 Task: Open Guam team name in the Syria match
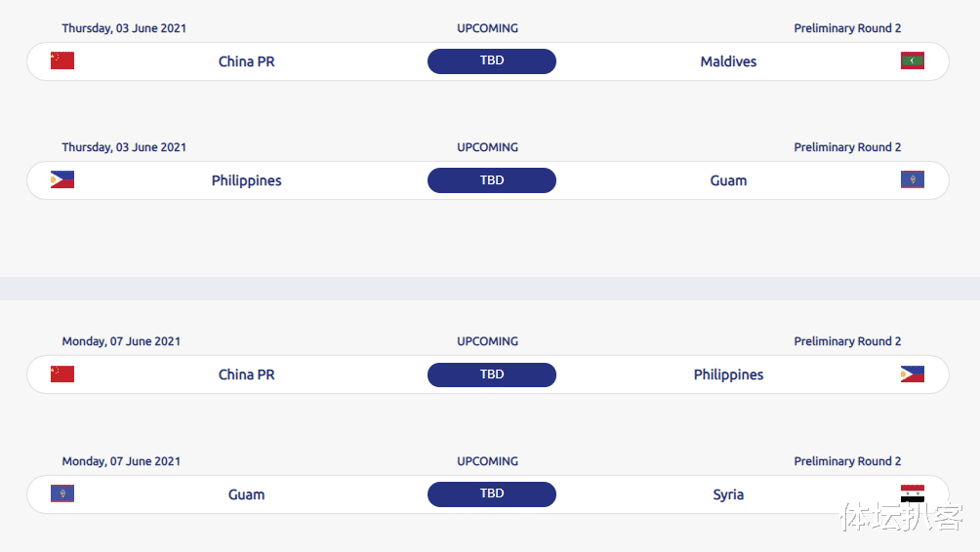pyautogui.click(x=246, y=494)
